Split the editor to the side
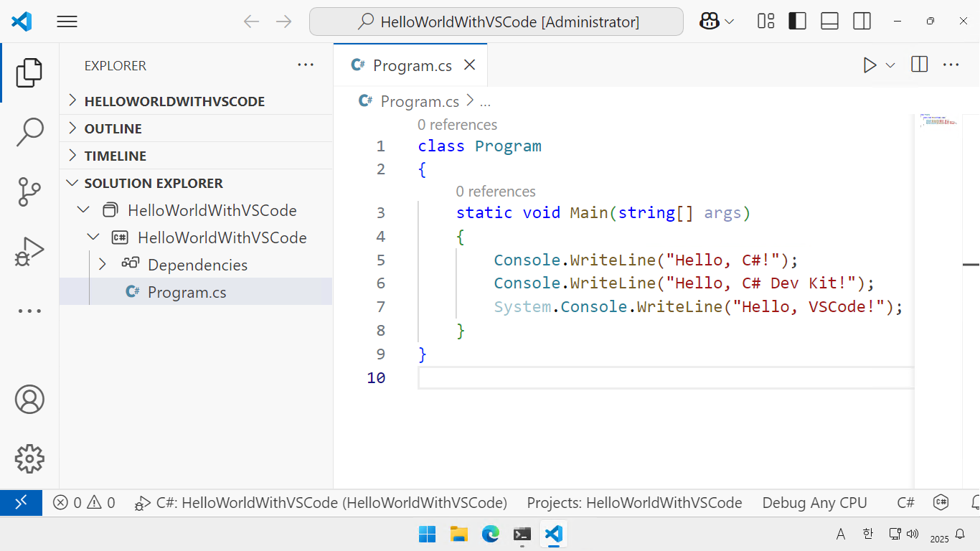The image size is (980, 551). tap(919, 65)
